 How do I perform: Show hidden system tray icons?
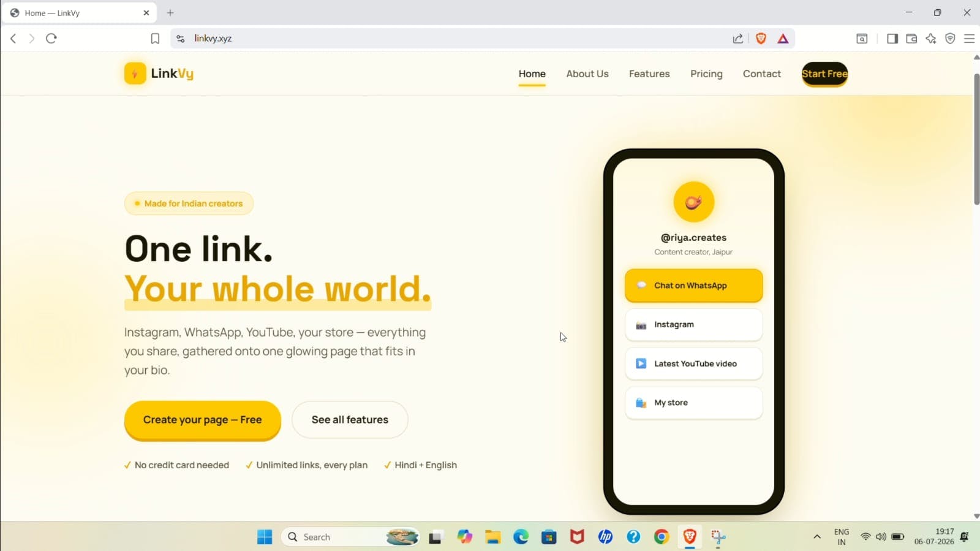click(816, 537)
